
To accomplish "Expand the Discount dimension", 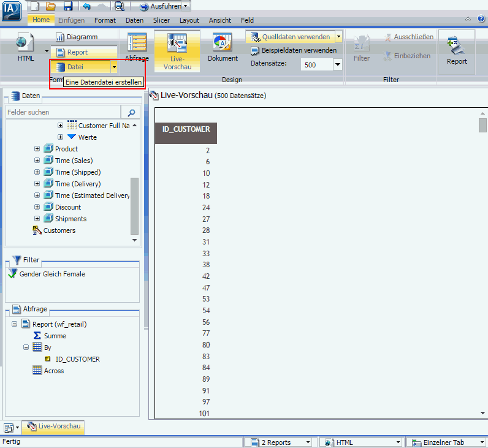I will tap(37, 207).
